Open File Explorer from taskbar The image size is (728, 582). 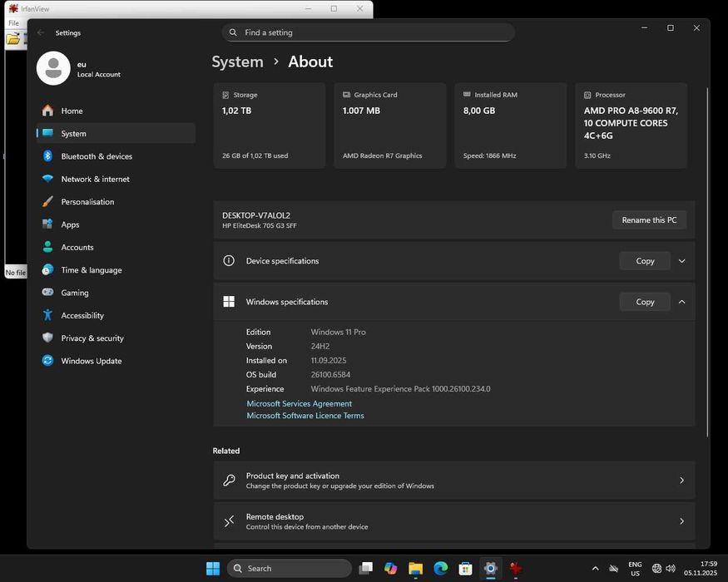click(x=415, y=568)
